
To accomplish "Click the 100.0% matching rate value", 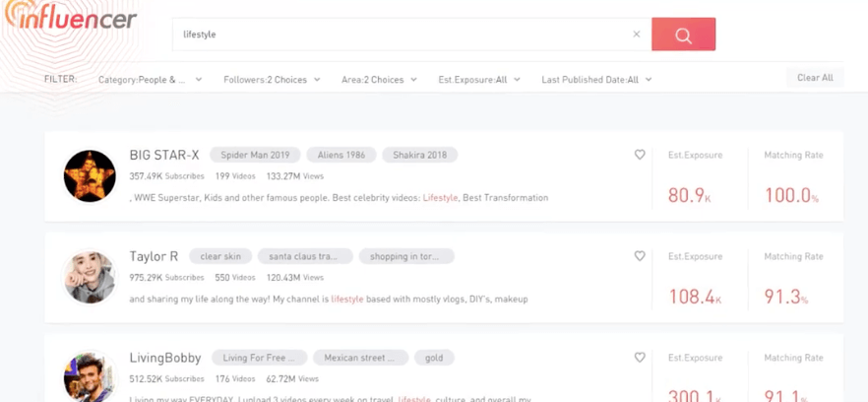I will point(791,195).
